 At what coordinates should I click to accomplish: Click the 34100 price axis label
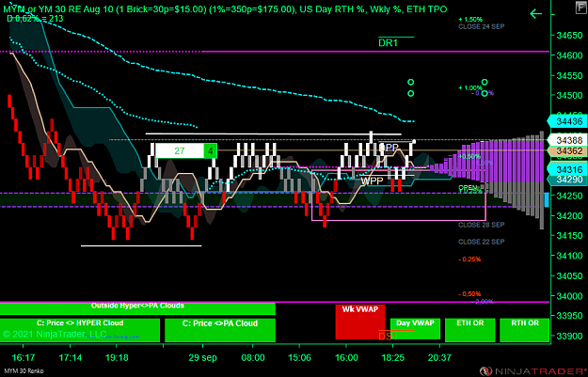pos(569,256)
